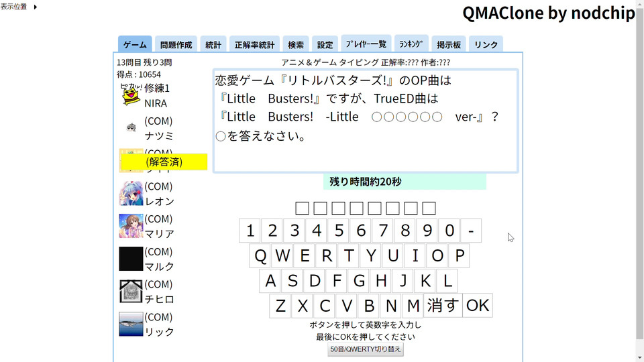The image size is (644, 362).
Task: Select the リンク tab
Action: [486, 44]
